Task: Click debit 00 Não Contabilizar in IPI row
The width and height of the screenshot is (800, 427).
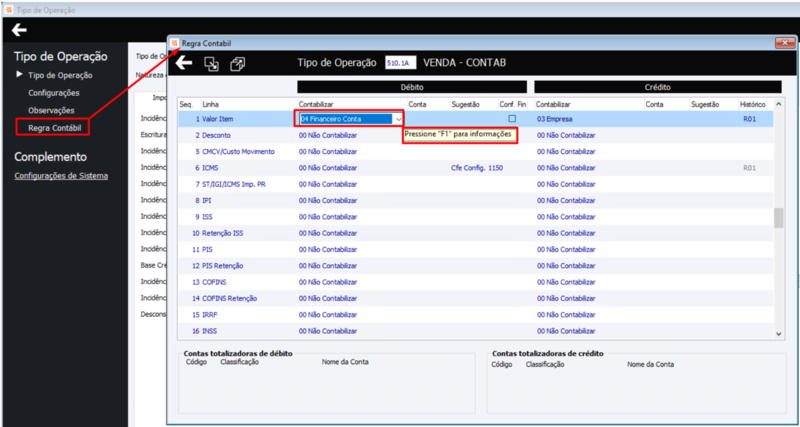Action: point(328,200)
